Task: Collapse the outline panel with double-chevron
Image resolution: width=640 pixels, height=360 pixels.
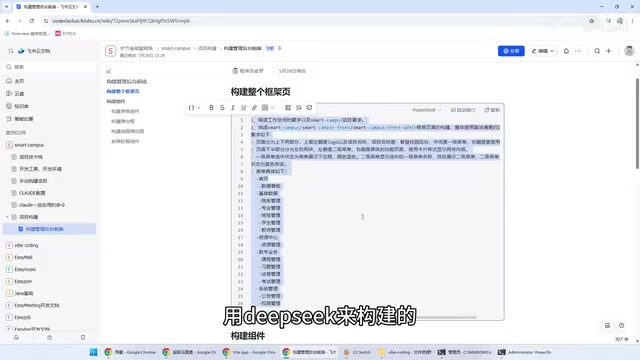Action: (109, 71)
